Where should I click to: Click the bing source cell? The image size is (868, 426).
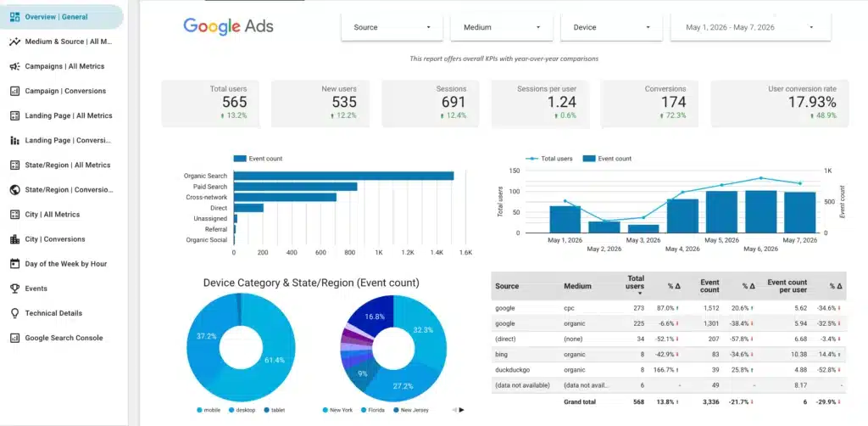point(501,355)
